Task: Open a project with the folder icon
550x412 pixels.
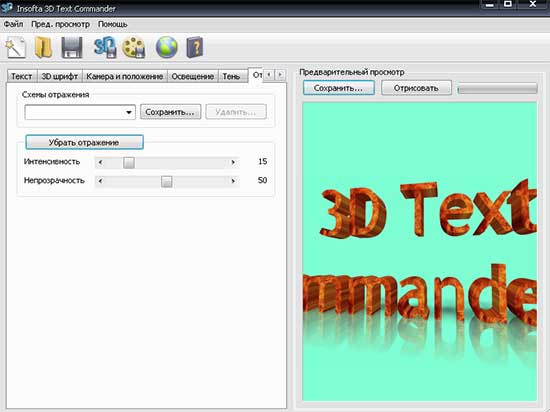Action: tap(43, 47)
